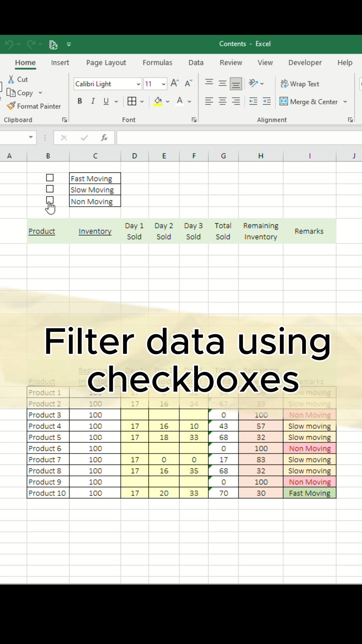This screenshot has width=362, height=644.
Task: Decrease font size with A-down icon
Action: (189, 83)
